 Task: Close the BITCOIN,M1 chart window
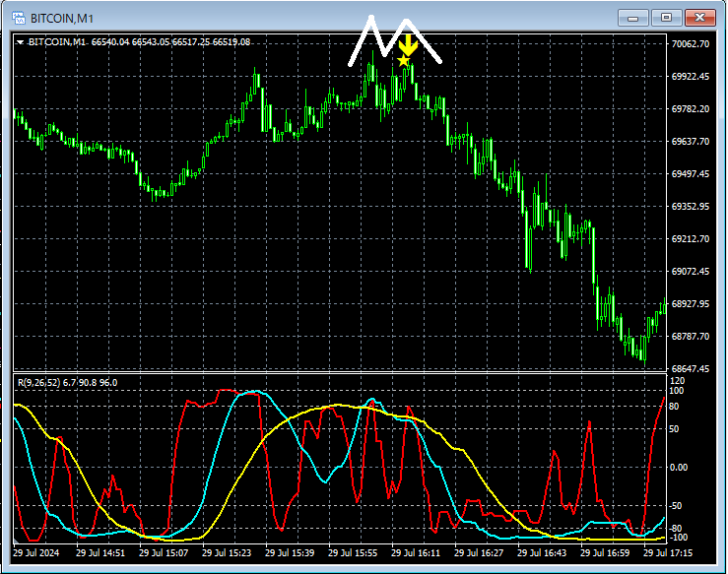(x=700, y=18)
